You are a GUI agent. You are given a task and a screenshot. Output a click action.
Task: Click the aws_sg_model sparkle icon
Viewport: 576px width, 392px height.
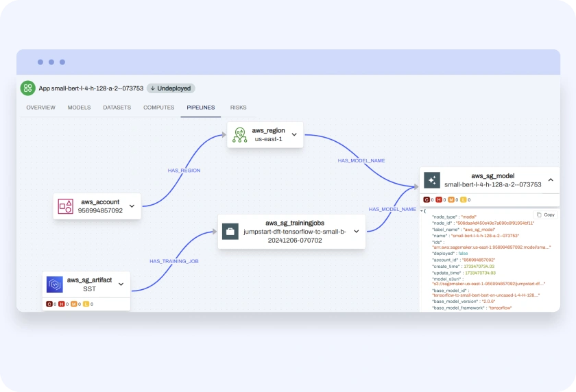[432, 180]
